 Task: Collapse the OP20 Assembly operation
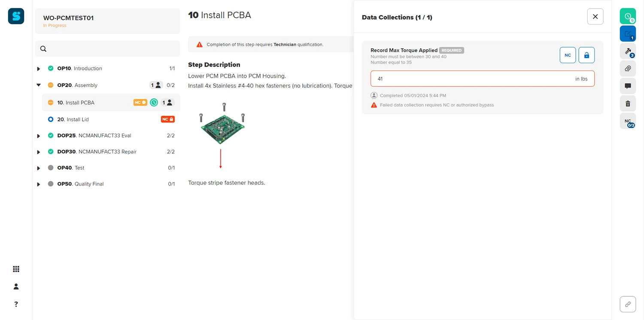[39, 85]
